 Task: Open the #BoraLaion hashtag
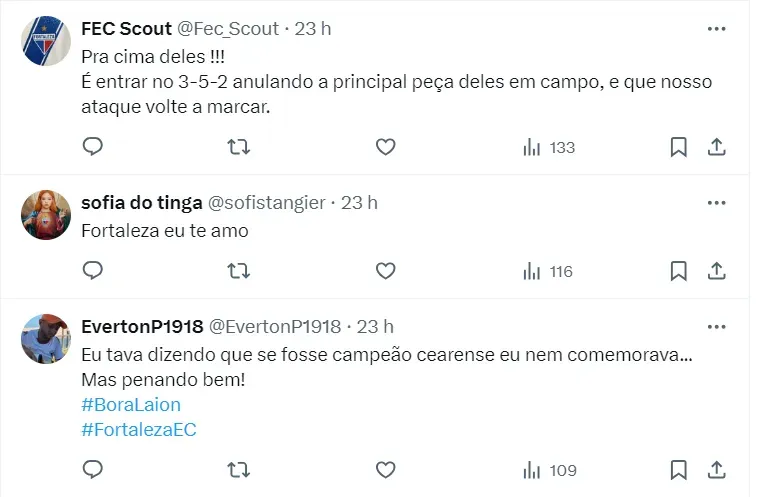coord(131,405)
